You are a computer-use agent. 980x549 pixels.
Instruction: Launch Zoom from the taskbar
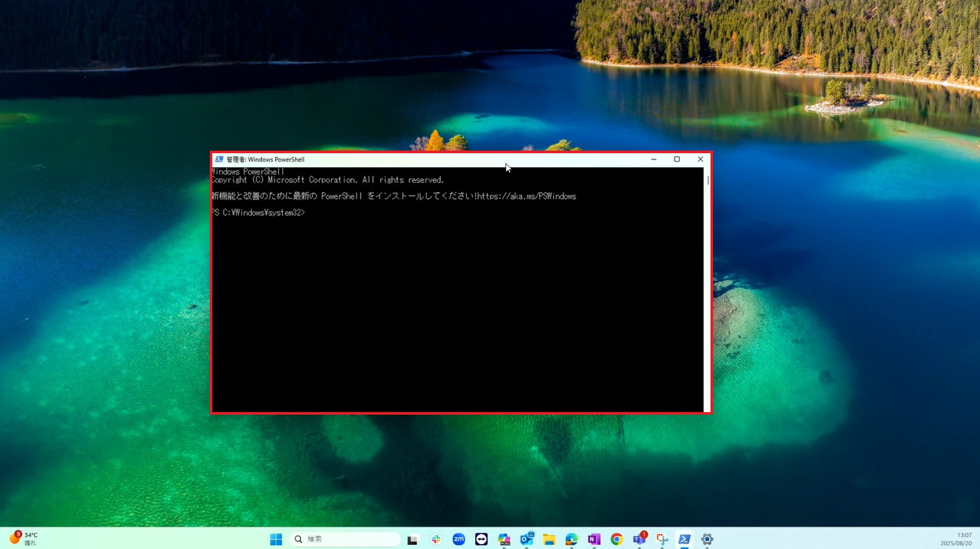[458, 539]
